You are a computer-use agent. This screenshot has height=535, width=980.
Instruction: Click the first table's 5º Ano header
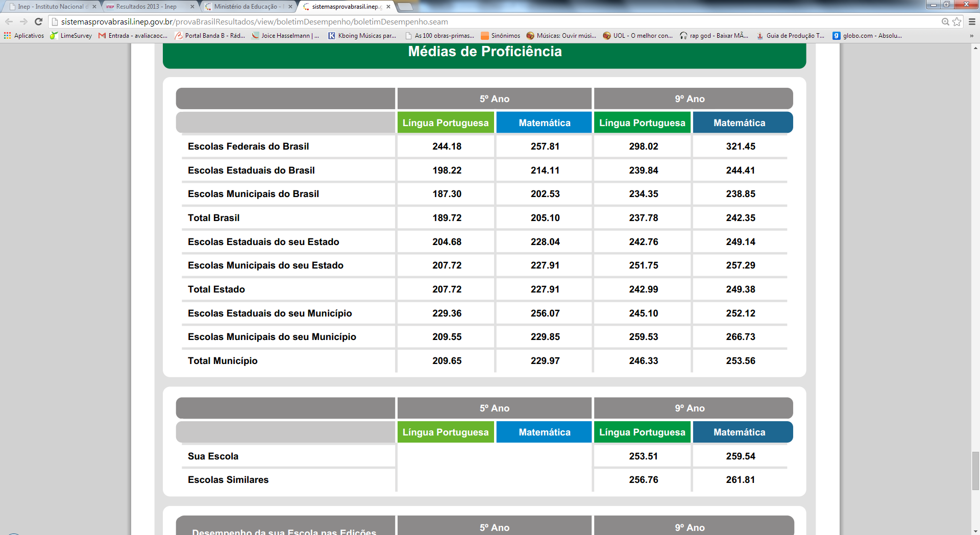click(x=494, y=99)
